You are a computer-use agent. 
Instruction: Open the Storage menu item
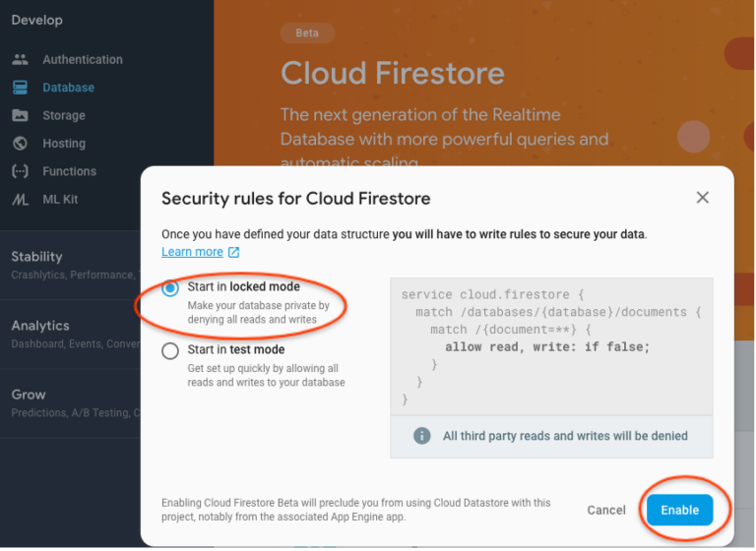coord(64,116)
